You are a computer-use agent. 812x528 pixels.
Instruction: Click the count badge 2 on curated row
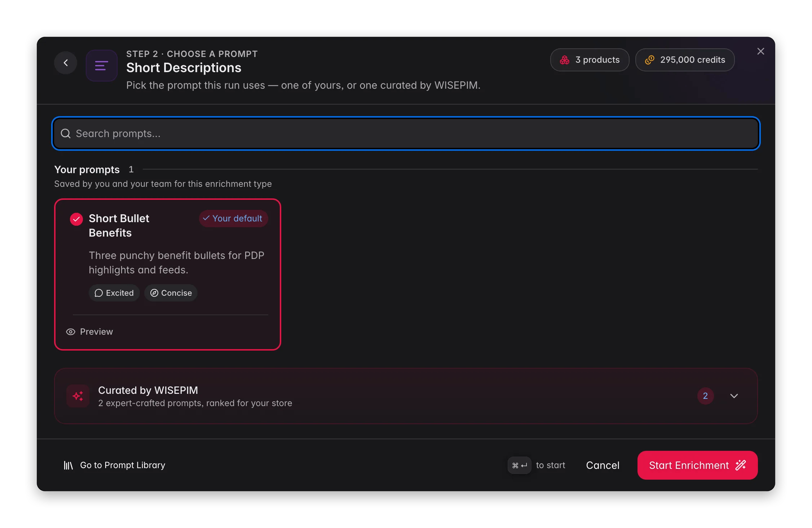point(705,396)
